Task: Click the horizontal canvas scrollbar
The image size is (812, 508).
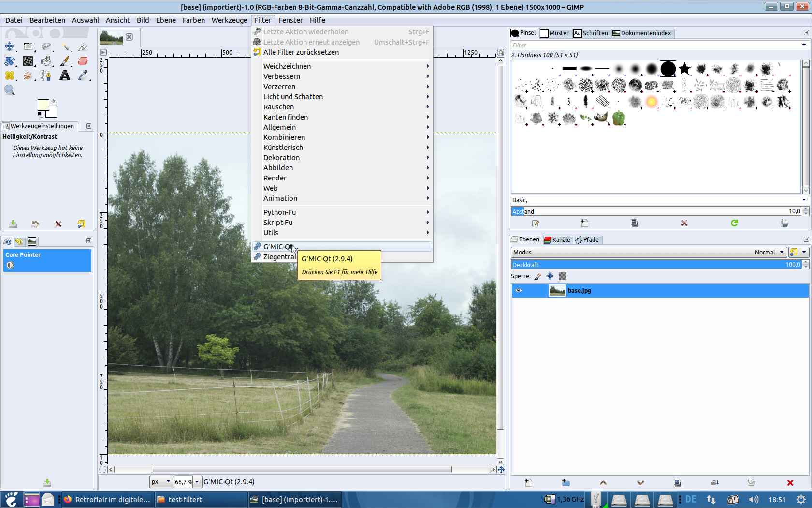Action: [302, 470]
